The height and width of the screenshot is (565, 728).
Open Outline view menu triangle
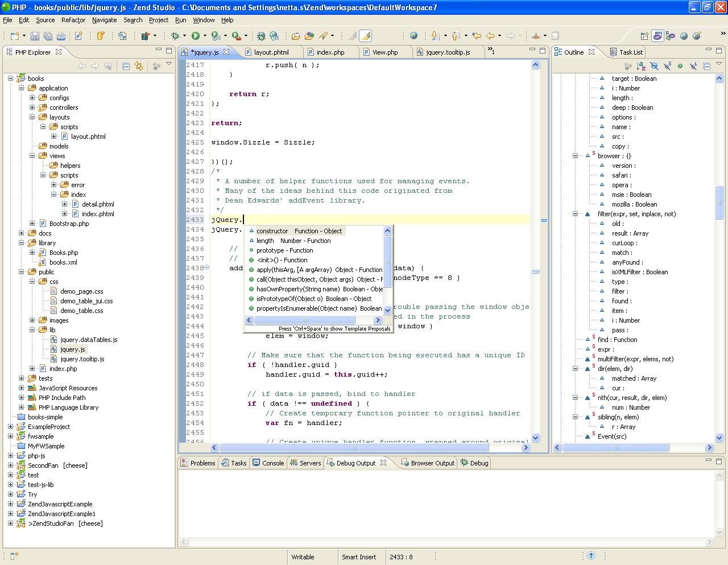pyautogui.click(x=719, y=64)
